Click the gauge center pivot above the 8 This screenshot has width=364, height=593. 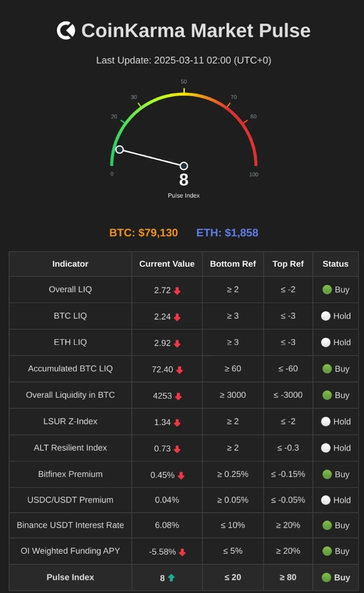pyautogui.click(x=184, y=166)
